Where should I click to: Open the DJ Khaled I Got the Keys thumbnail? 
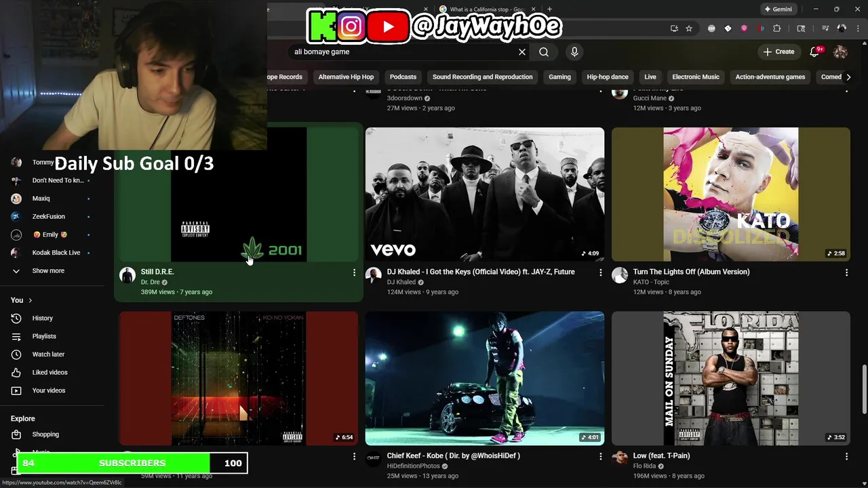485,195
